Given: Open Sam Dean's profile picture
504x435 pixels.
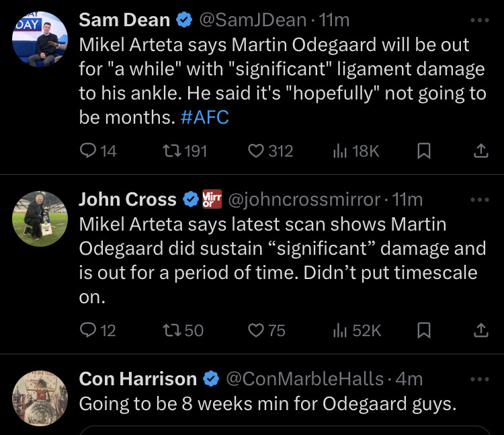Looking at the screenshot, I should click(x=40, y=39).
